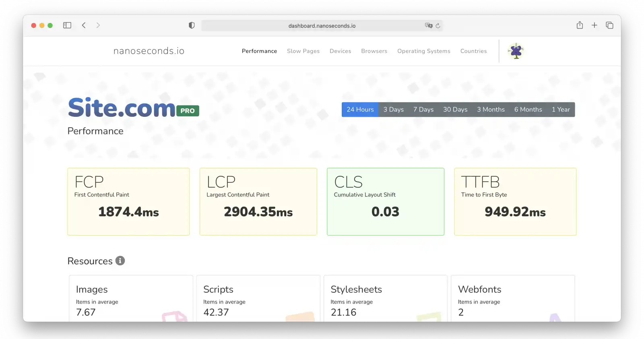This screenshot has height=339, width=644.
Task: Open the Countries nav item
Action: 474,51
